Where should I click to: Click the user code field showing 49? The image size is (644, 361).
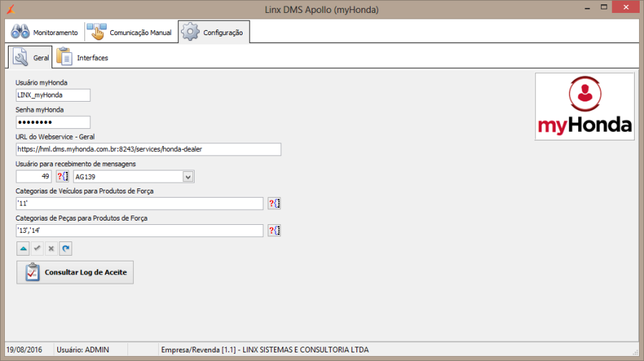pos(34,176)
